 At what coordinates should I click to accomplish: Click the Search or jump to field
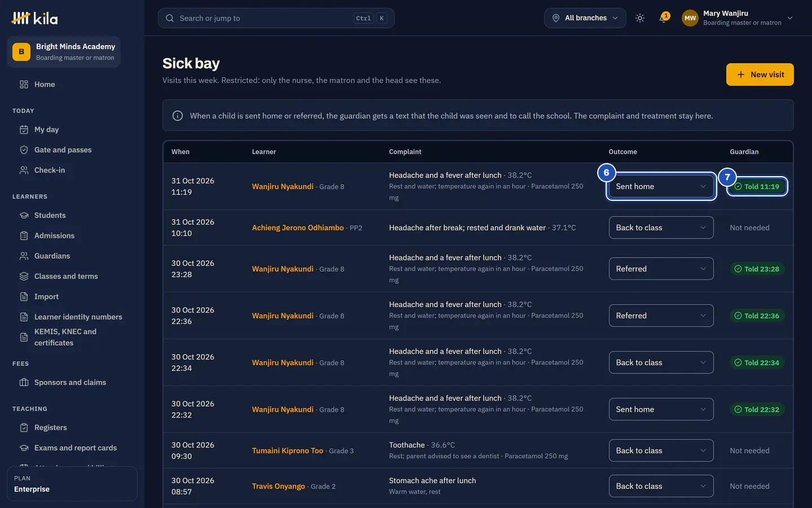(x=276, y=18)
